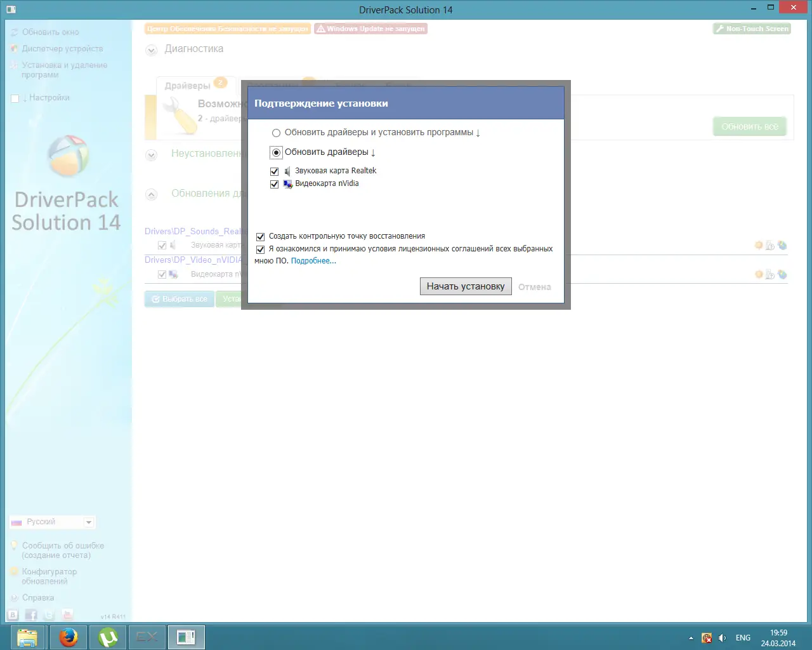Toggle background Видеокарта row checkbox
This screenshot has height=650, width=812.
point(162,275)
